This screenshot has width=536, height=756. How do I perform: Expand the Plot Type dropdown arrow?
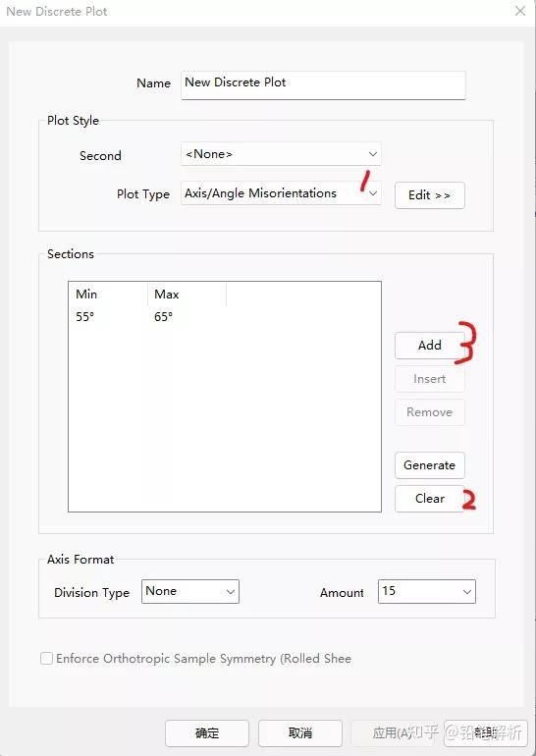(x=373, y=193)
